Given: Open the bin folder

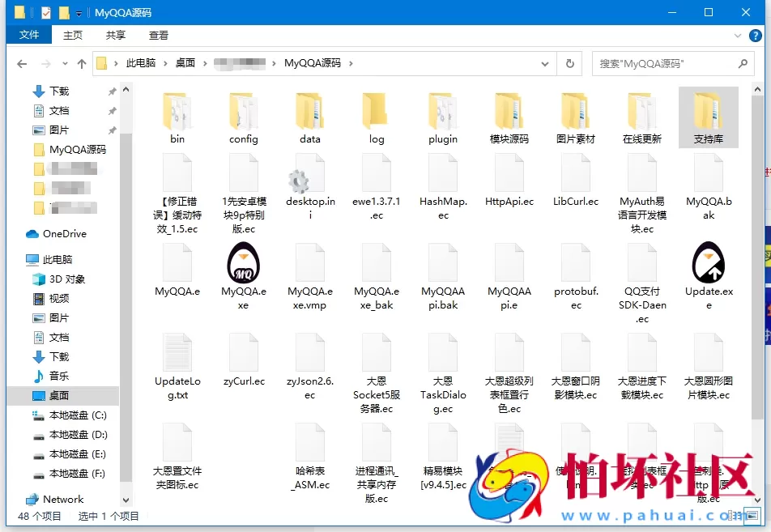Looking at the screenshot, I should 177,113.
